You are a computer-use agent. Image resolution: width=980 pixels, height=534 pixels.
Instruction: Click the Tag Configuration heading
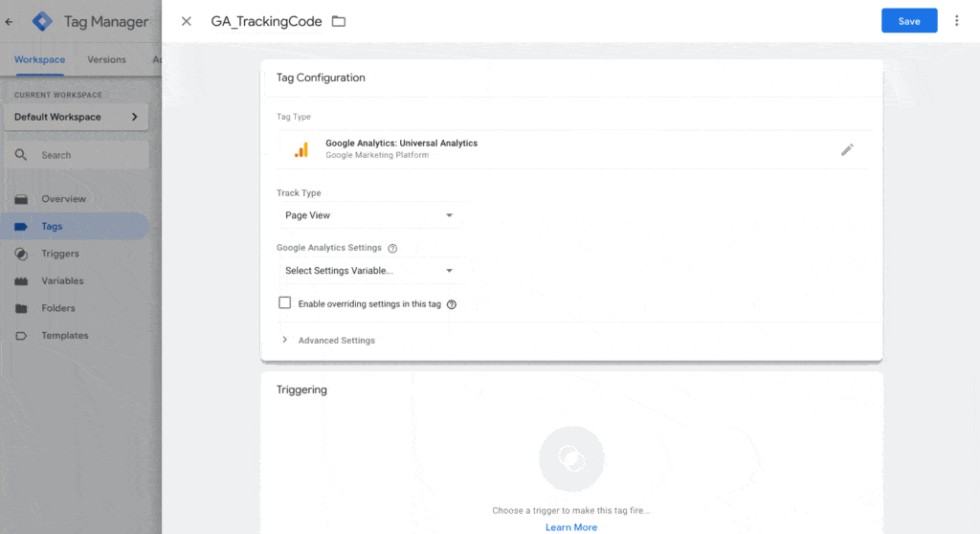pyautogui.click(x=321, y=78)
